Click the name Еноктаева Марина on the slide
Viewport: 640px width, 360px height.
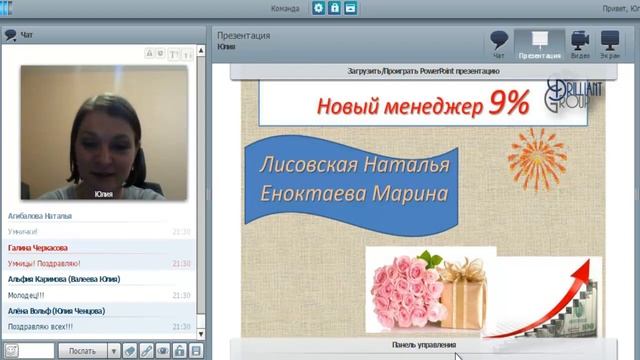click(x=354, y=193)
